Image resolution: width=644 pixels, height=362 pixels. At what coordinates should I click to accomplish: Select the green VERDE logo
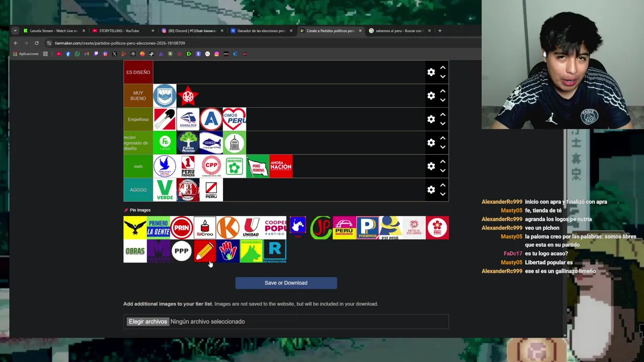pos(165,190)
